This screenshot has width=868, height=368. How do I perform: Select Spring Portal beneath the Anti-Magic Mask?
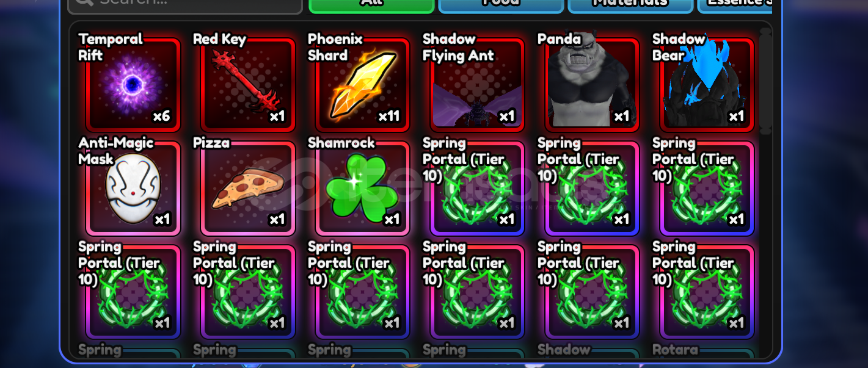[x=133, y=292]
